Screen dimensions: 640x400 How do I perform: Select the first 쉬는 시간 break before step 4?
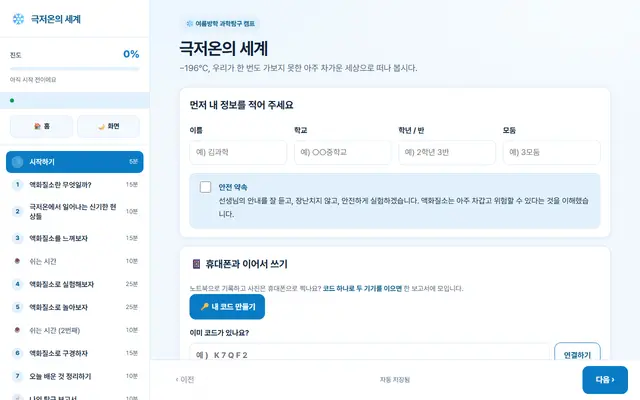click(75, 261)
